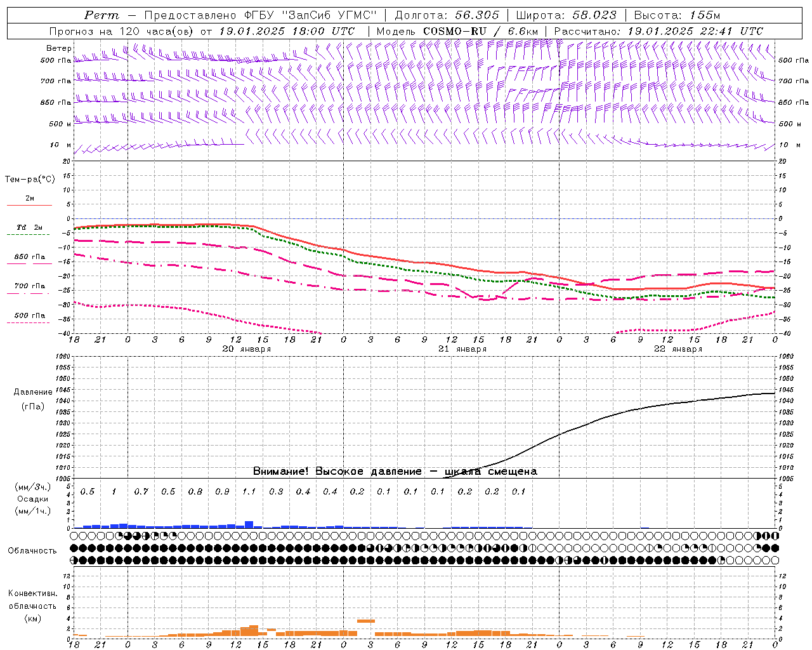The width and height of the screenshot is (812, 650).
Task: Click the "(мм/1ч.)" precipitation unit label
Action: (33, 512)
